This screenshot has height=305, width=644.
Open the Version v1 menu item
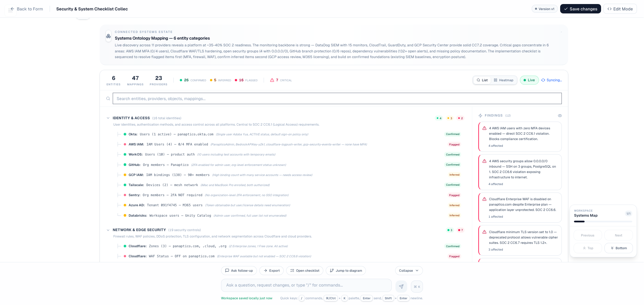pos(544,9)
